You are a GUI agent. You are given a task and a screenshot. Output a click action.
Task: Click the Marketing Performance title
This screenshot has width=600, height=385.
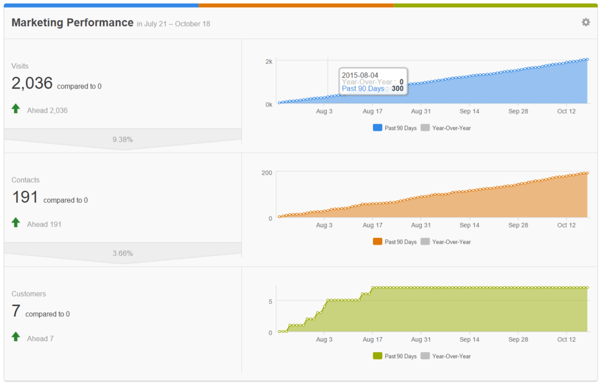coord(72,23)
